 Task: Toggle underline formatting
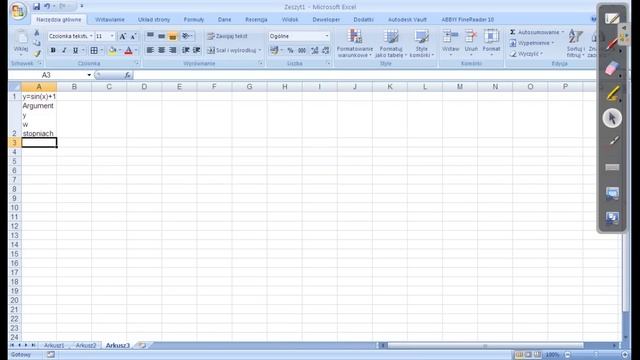(x=75, y=51)
